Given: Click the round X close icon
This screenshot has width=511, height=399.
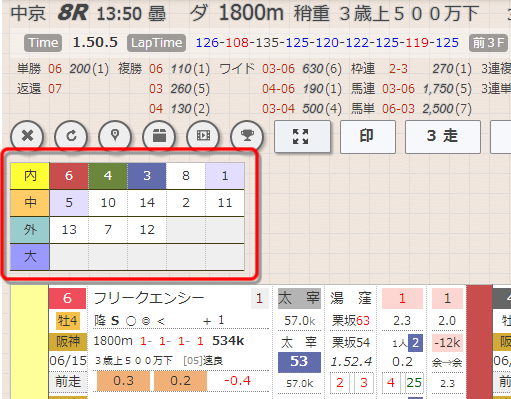Looking at the screenshot, I should point(27,136).
